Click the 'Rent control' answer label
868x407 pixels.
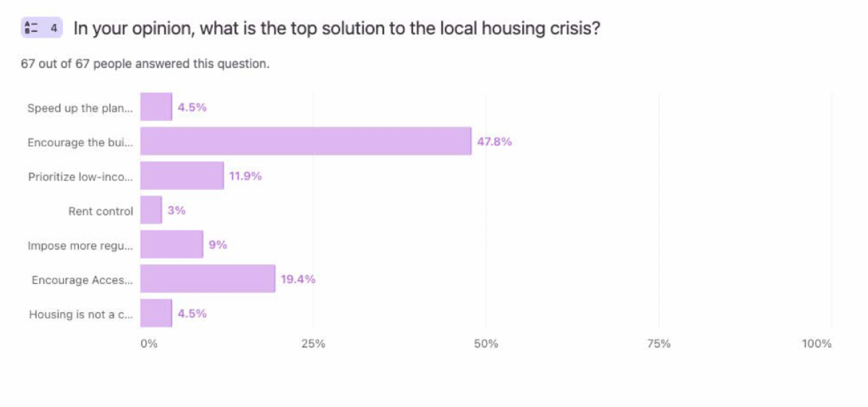pos(101,211)
